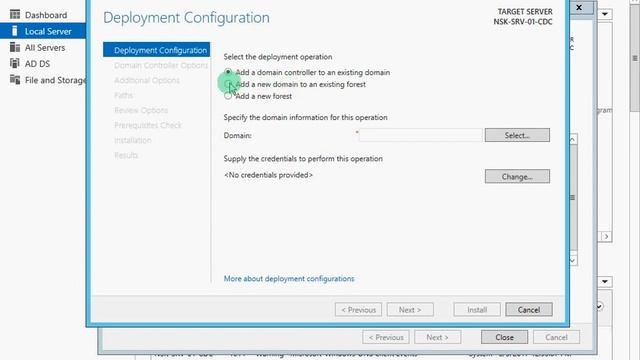640x360 pixels.
Task: Click the Local Server icon
Action: click(15, 31)
